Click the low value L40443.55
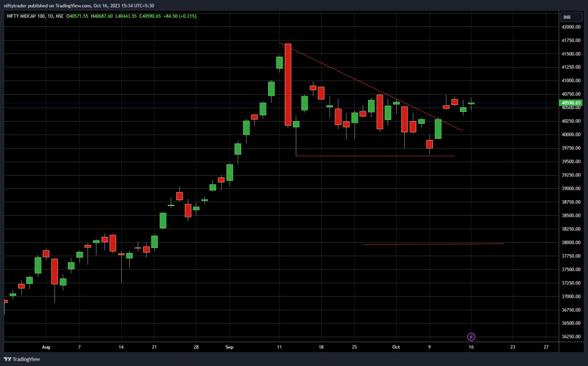The image size is (588, 366). coord(126,16)
